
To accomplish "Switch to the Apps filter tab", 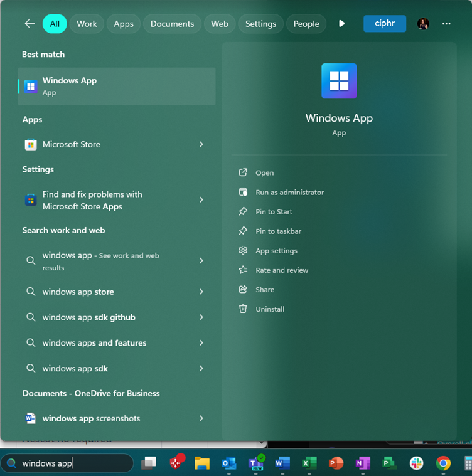I will click(x=123, y=24).
